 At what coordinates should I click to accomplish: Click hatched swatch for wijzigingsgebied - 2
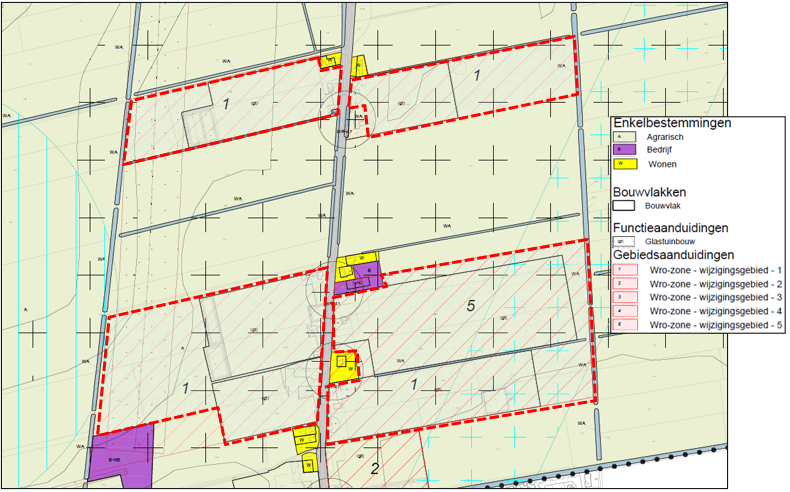[625, 284]
